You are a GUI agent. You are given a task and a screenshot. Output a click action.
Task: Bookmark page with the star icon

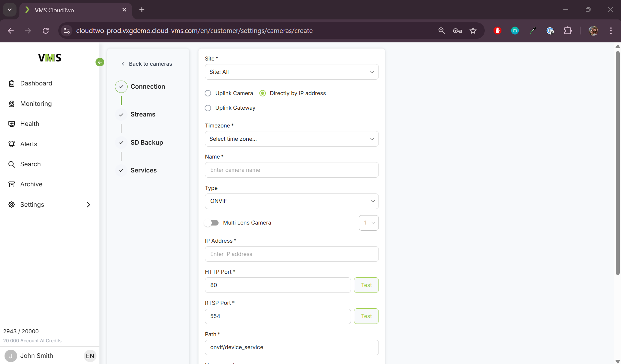pyautogui.click(x=473, y=31)
